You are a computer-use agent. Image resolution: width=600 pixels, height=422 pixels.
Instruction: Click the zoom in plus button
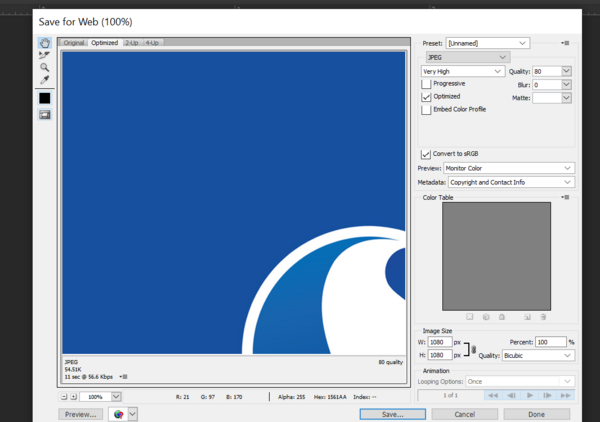pyautogui.click(x=73, y=397)
